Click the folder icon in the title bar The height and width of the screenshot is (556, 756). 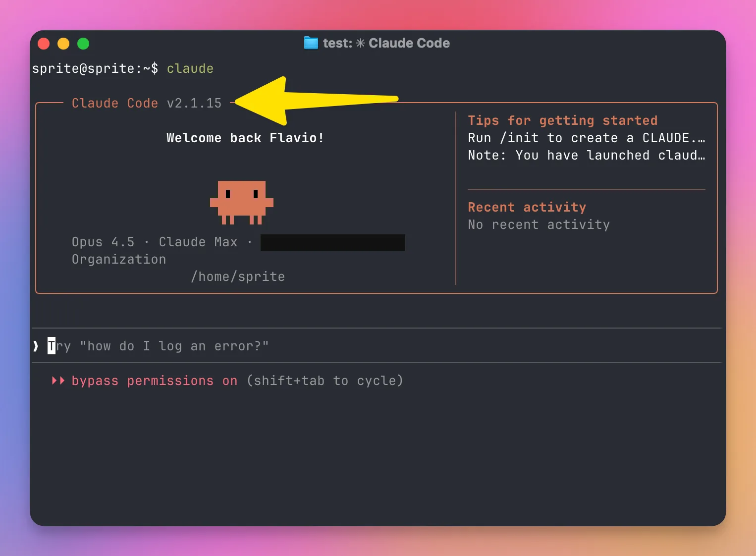click(x=311, y=43)
